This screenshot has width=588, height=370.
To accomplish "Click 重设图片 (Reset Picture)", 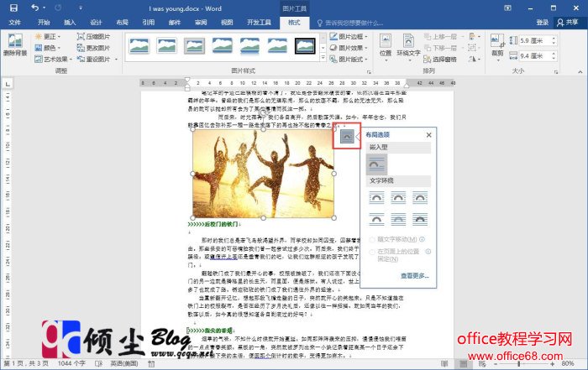I will pyautogui.click(x=93, y=60).
